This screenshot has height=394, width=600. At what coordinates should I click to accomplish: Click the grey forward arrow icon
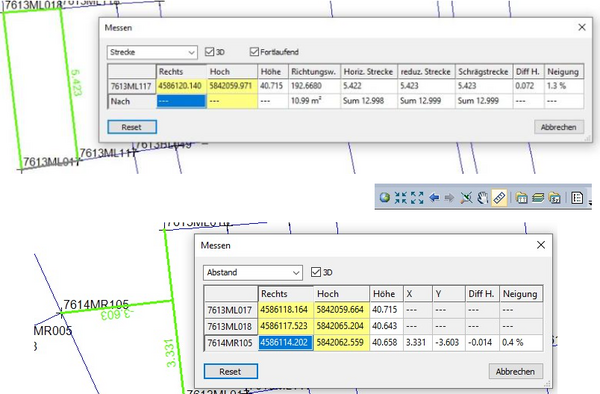449,197
